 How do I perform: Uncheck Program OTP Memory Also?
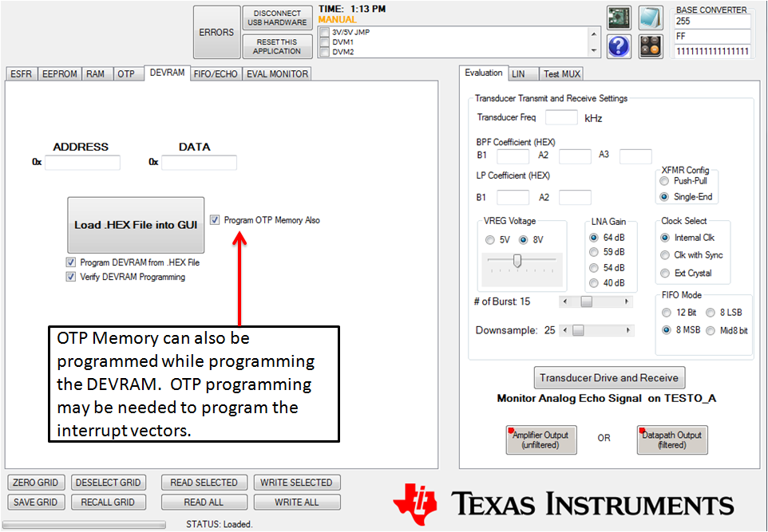(x=214, y=221)
